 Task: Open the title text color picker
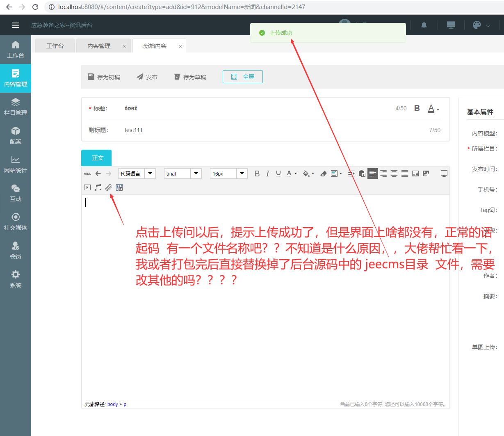pyautogui.click(x=433, y=109)
